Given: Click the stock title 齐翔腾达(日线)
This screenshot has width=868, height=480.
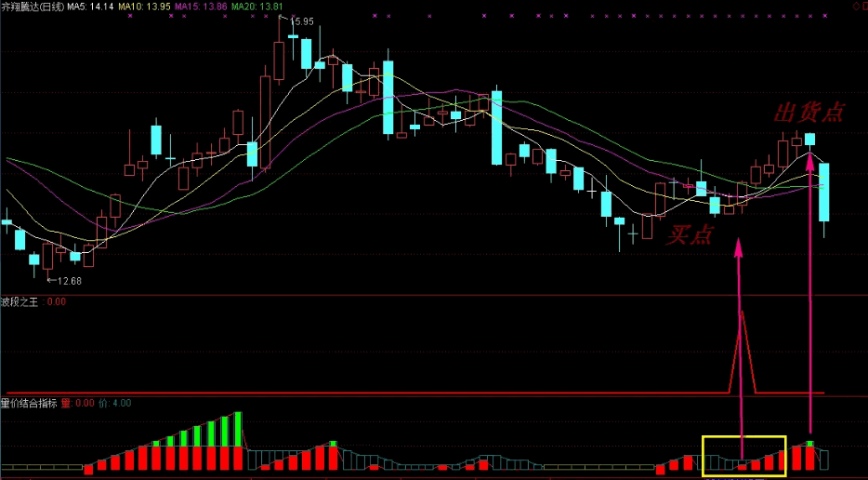Looking at the screenshot, I should coord(33,7).
